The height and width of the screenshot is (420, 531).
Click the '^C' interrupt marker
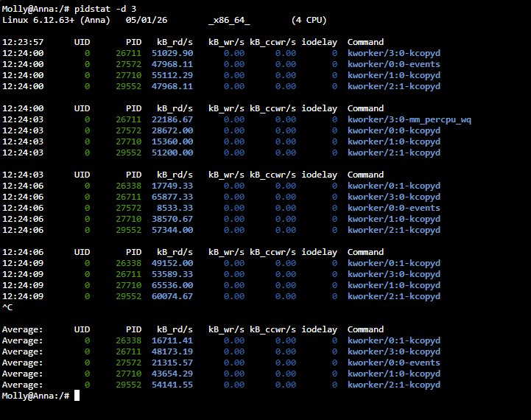coord(7,307)
